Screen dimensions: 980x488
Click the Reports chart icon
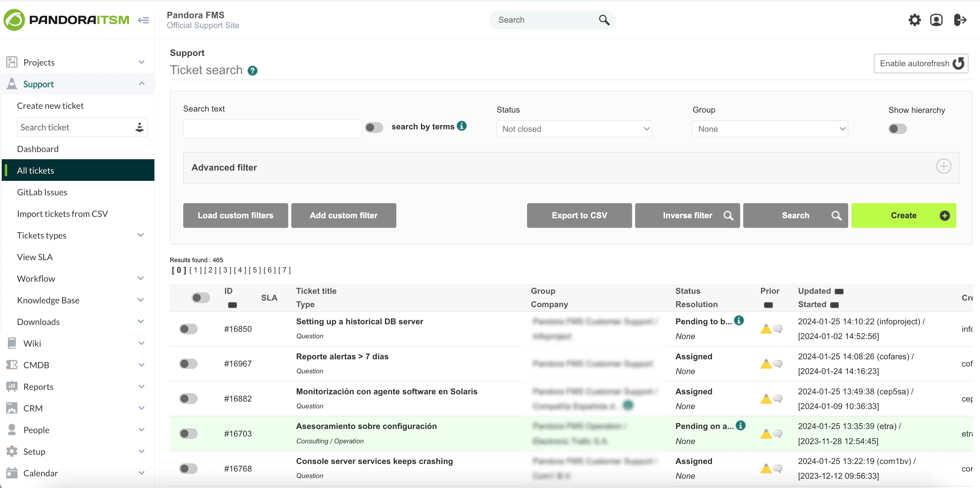(x=12, y=386)
